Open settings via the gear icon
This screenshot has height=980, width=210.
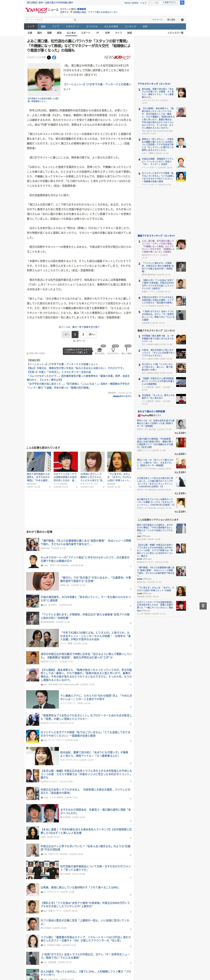coord(182,20)
